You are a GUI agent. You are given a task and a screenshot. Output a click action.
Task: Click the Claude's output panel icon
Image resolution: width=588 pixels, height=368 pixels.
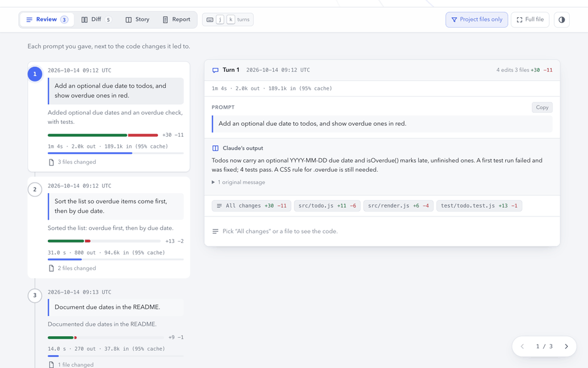[x=215, y=148]
